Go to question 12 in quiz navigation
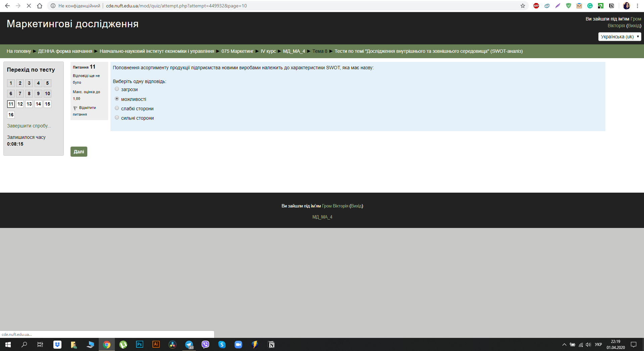This screenshot has width=644, height=351. click(20, 104)
